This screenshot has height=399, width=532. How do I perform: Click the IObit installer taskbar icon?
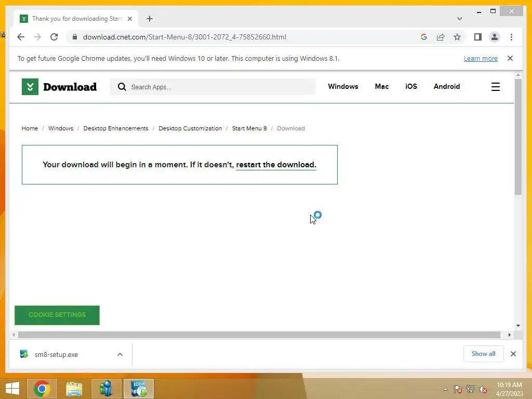tap(138, 389)
